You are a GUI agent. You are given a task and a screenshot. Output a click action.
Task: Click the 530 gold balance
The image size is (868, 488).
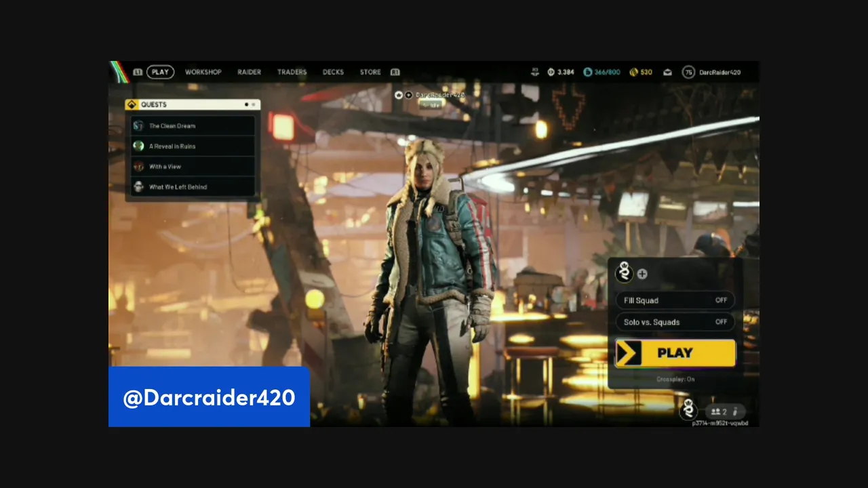pyautogui.click(x=646, y=72)
